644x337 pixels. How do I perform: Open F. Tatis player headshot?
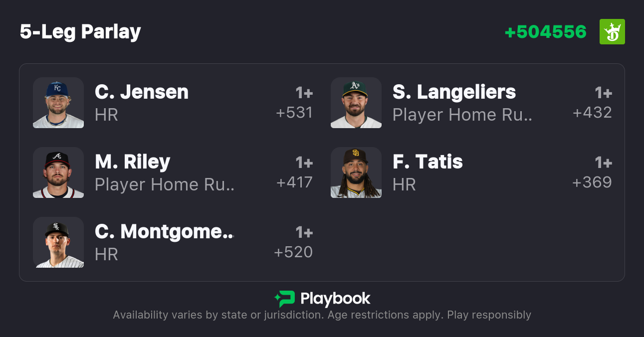click(x=356, y=172)
